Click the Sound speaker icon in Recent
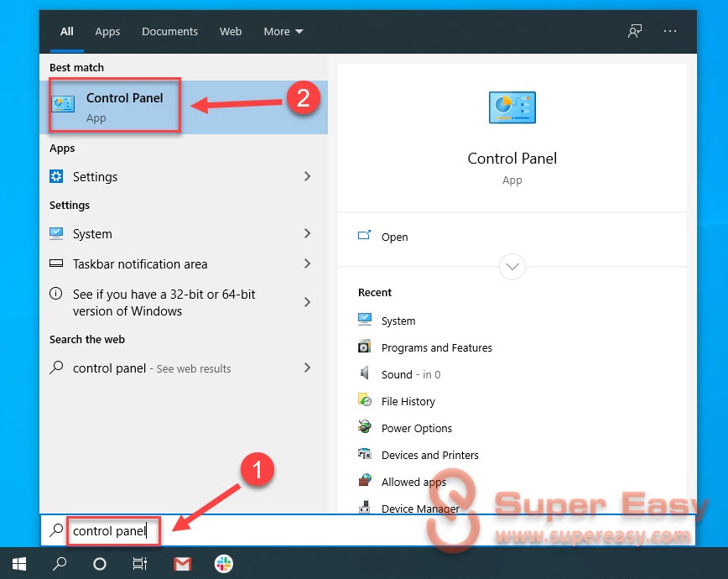 [x=365, y=373]
